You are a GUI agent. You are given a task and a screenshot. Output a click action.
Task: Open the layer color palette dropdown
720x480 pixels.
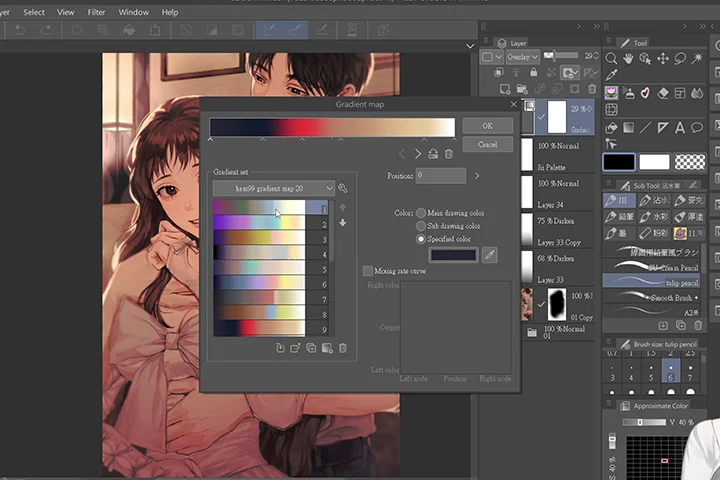pyautogui.click(x=492, y=57)
